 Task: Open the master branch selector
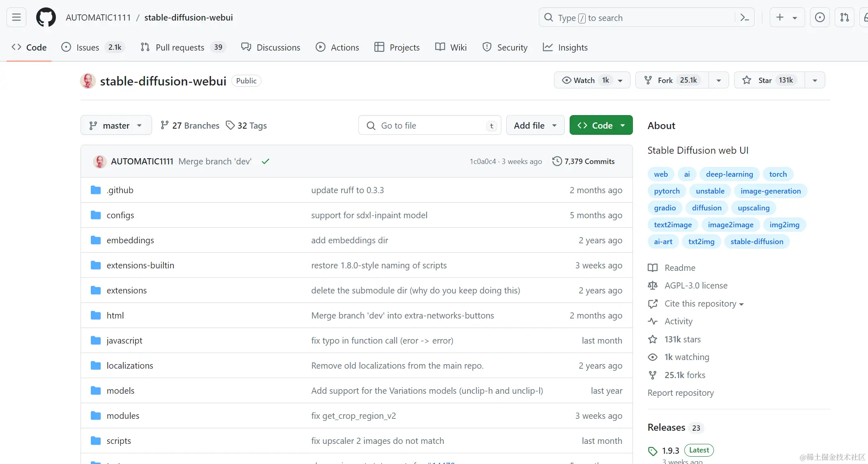tap(116, 125)
